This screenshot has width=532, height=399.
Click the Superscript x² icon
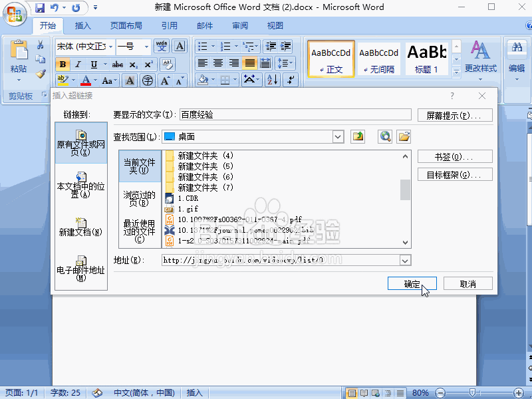click(148, 64)
